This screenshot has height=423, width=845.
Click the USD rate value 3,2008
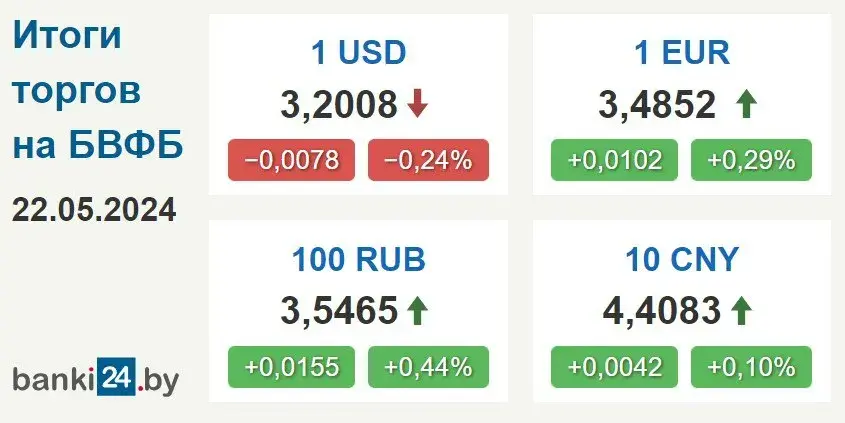339,105
